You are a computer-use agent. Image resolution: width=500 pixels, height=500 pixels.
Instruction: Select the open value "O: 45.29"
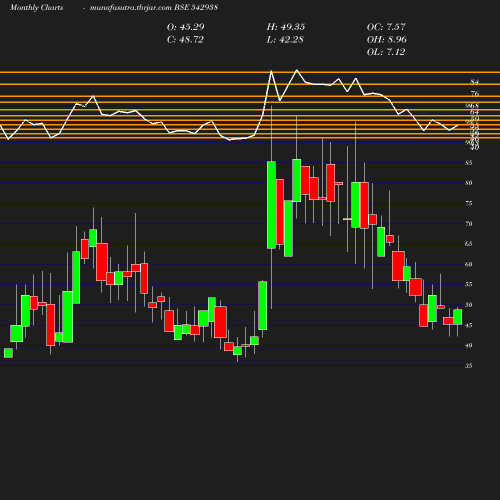185,27
